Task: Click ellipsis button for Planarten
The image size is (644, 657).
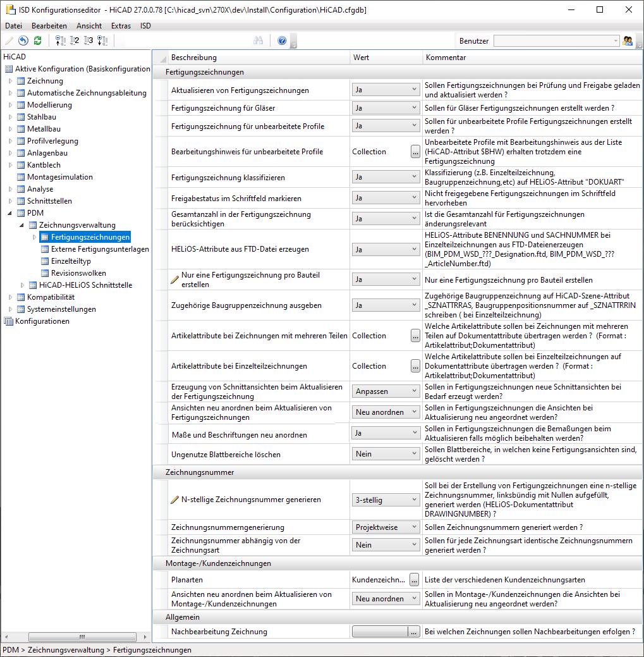Action: (x=414, y=579)
